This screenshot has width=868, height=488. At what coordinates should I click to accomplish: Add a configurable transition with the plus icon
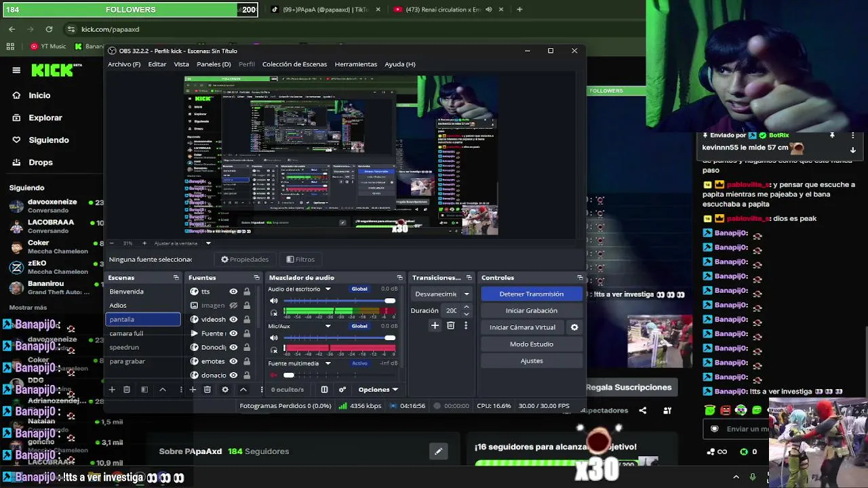tap(435, 326)
